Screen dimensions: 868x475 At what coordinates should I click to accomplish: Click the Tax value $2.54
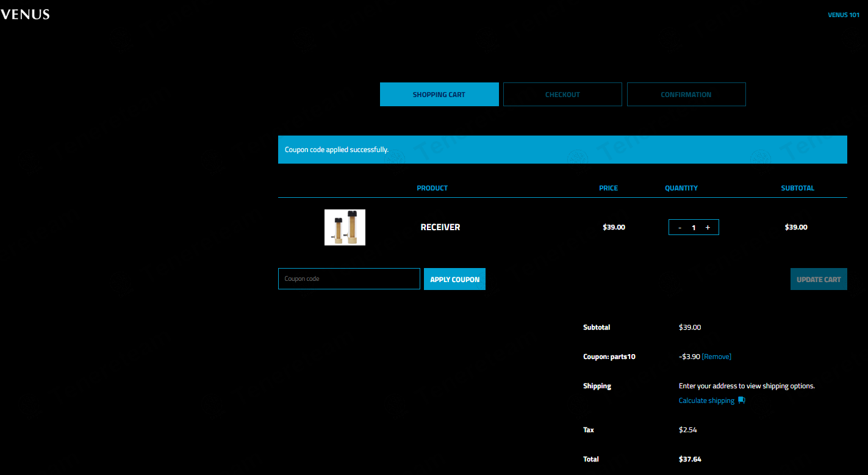688,430
